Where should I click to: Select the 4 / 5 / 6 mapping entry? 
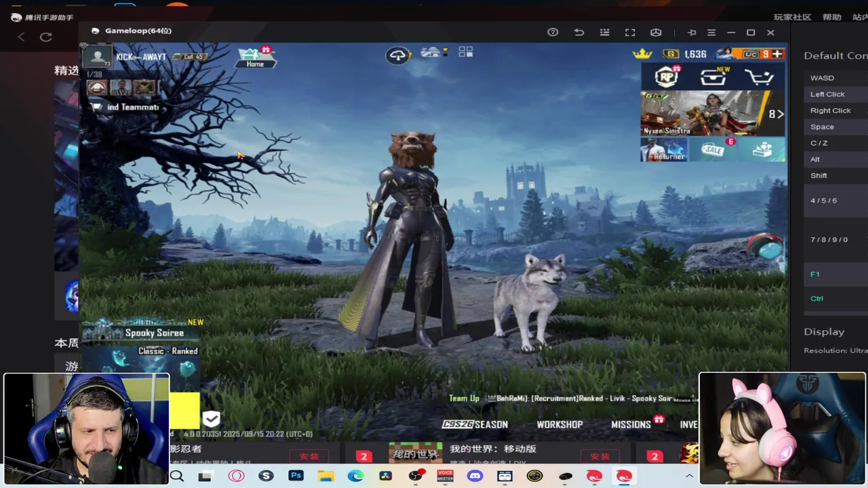pyautogui.click(x=835, y=201)
